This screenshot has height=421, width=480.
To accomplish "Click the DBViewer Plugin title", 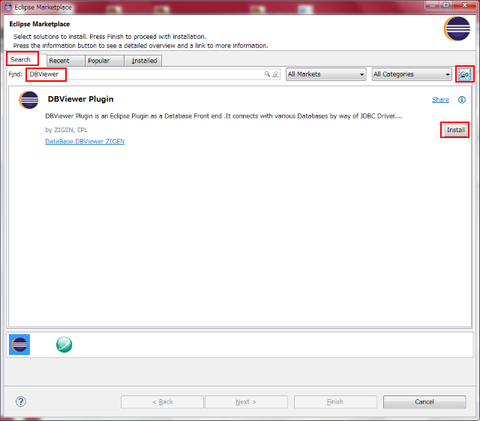I will pyautogui.click(x=81, y=99).
